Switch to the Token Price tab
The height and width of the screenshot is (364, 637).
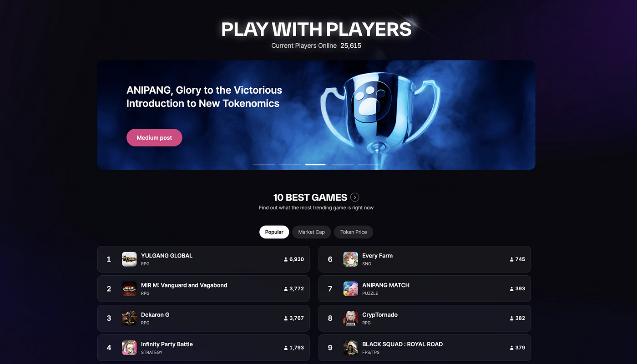point(354,232)
